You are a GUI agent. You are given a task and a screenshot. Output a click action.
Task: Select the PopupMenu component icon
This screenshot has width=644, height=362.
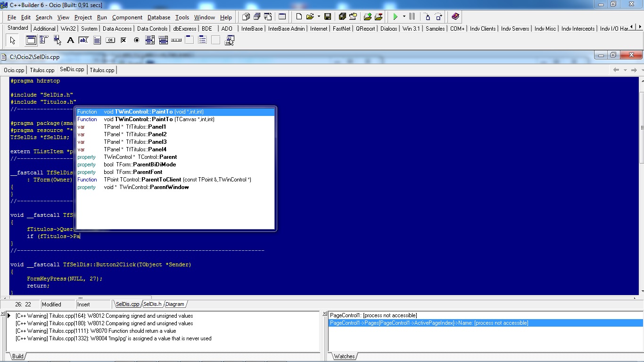57,41
